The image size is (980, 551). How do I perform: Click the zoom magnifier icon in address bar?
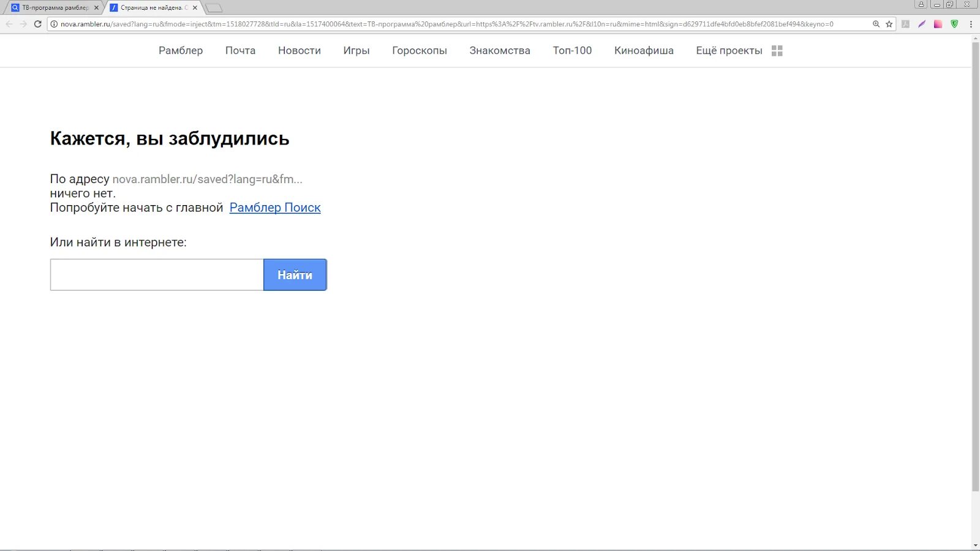click(876, 24)
